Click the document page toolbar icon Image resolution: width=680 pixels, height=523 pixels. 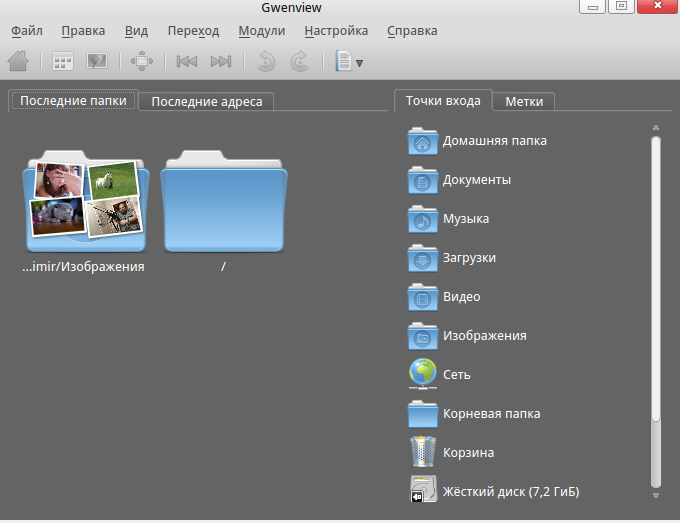[x=343, y=61]
